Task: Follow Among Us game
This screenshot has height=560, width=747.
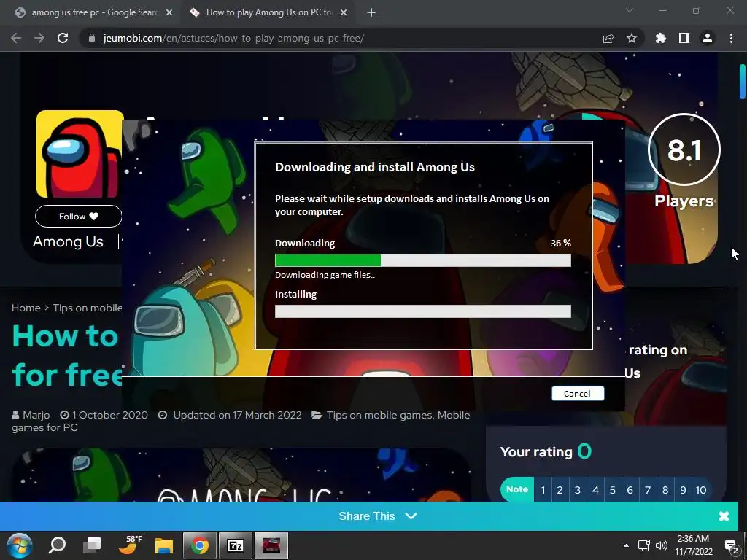Action: [79, 216]
